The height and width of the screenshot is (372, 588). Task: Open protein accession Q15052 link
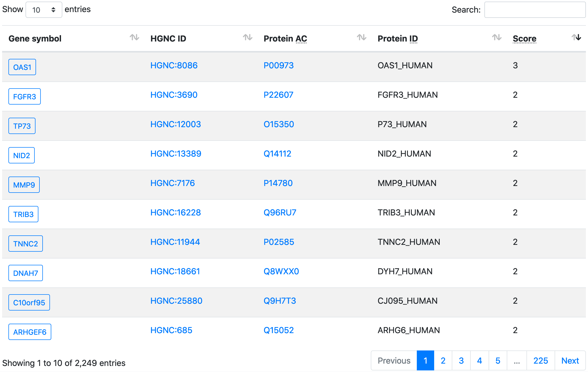(279, 330)
